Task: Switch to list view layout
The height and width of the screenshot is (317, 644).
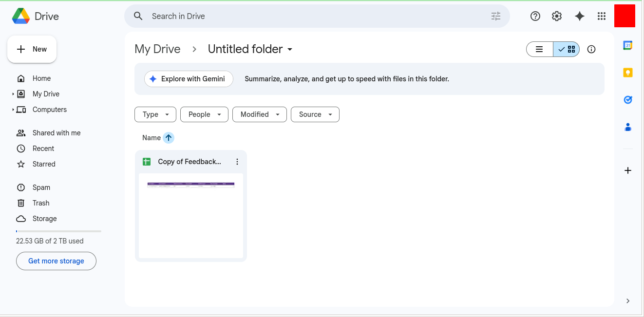Action: point(539,49)
